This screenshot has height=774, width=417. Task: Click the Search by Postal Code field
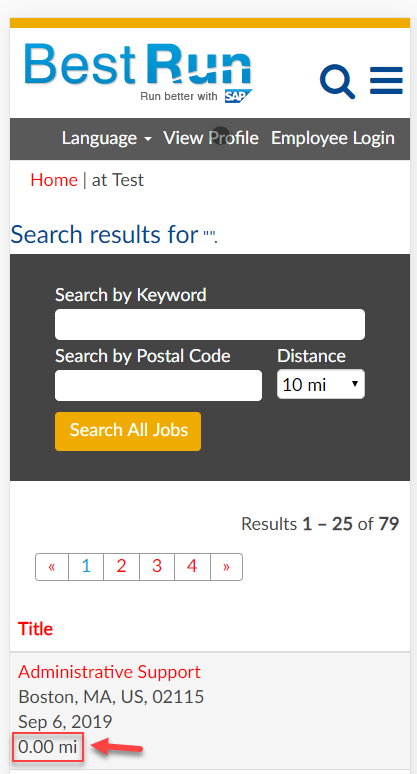pyautogui.click(x=158, y=385)
